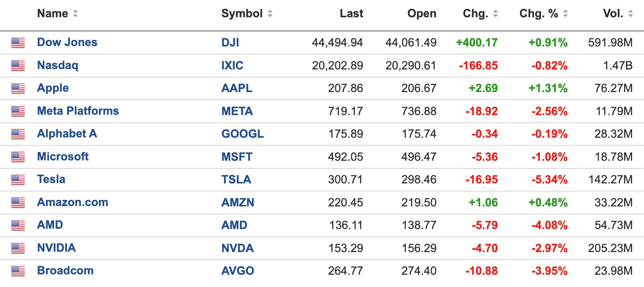Sort table using the Name column arrows
644x287 pixels.
coord(75,14)
